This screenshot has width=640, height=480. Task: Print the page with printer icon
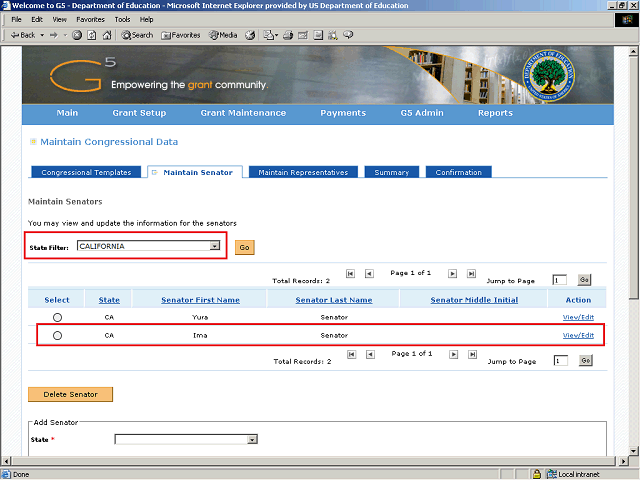pos(288,35)
